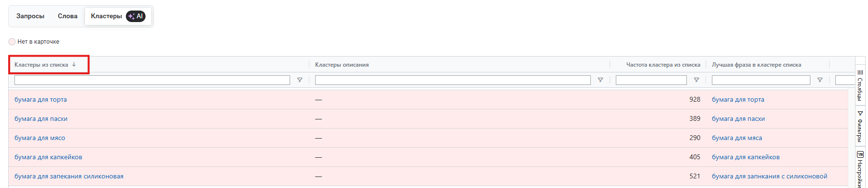868x188 pixels.
Task: Switch to the Слова tab
Action: point(68,16)
